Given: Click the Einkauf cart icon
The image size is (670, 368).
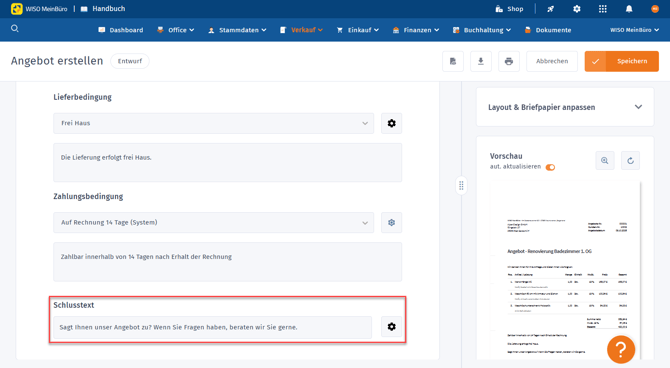Looking at the screenshot, I should [340, 30].
